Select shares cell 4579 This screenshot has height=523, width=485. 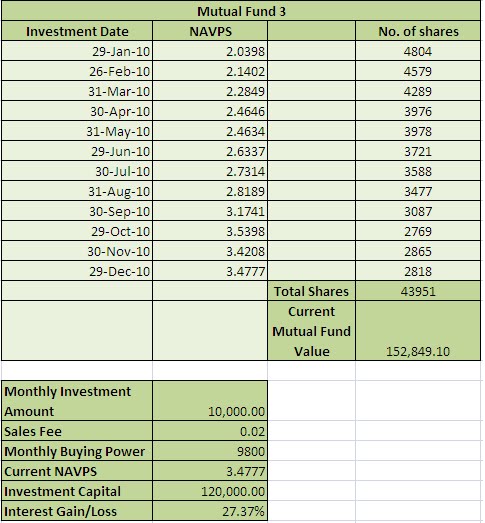pyautogui.click(x=418, y=71)
